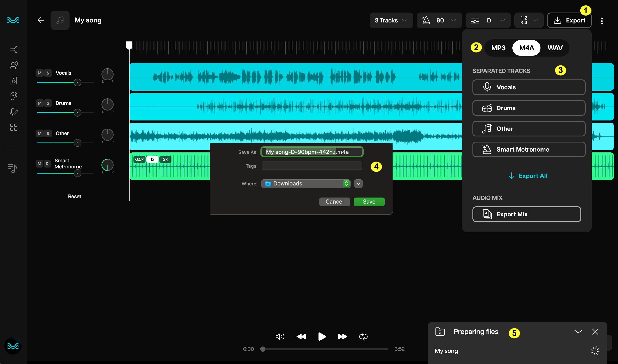This screenshot has width=618, height=364.
Task: Rewind playback
Action: point(301,337)
